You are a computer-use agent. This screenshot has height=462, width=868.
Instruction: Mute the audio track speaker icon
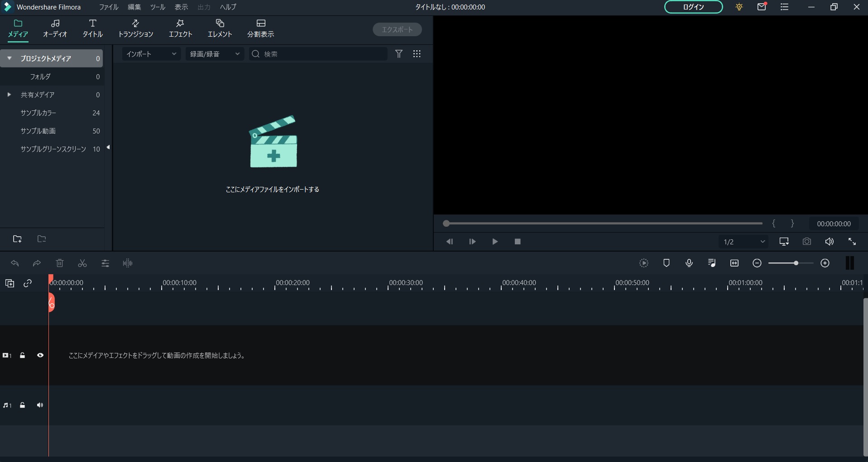click(x=39, y=405)
